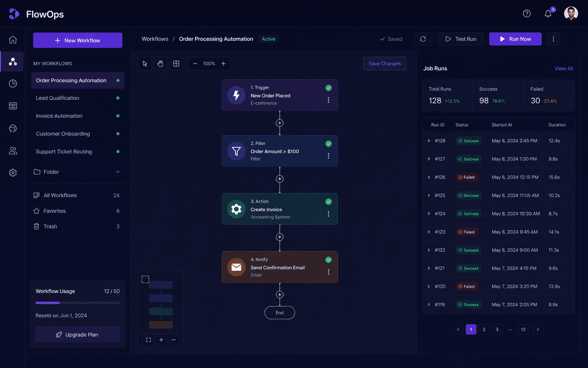Click the minimap zoom out minus
The width and height of the screenshot is (588, 368).
click(x=174, y=340)
